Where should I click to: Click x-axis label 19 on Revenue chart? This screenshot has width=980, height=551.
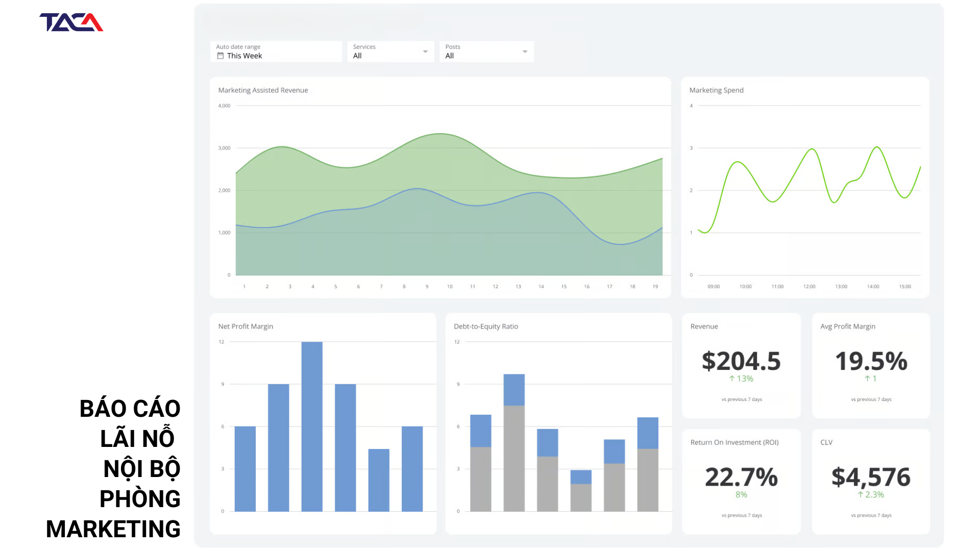[655, 287]
